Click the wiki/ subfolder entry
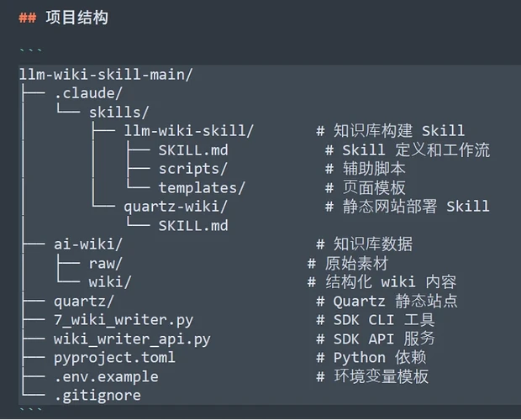The image size is (521, 420). [110, 282]
